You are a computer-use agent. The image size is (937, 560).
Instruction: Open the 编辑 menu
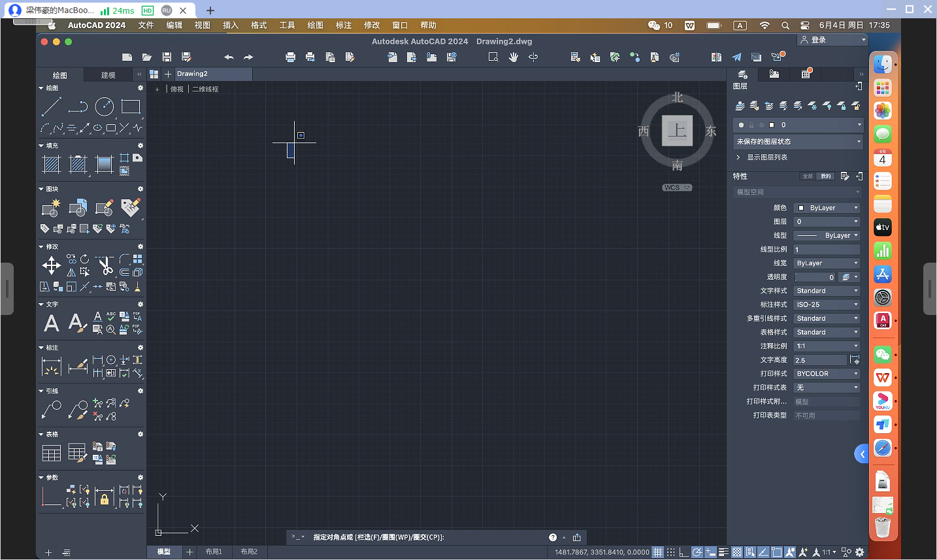click(x=174, y=25)
